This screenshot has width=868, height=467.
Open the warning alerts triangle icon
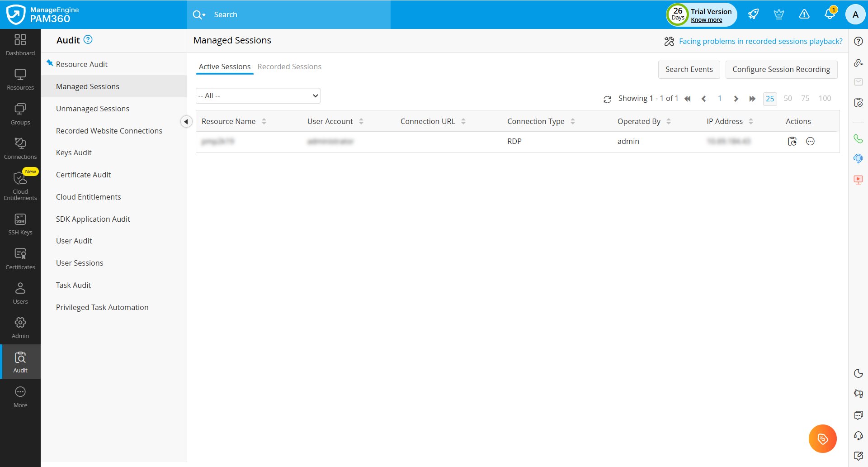pos(804,14)
